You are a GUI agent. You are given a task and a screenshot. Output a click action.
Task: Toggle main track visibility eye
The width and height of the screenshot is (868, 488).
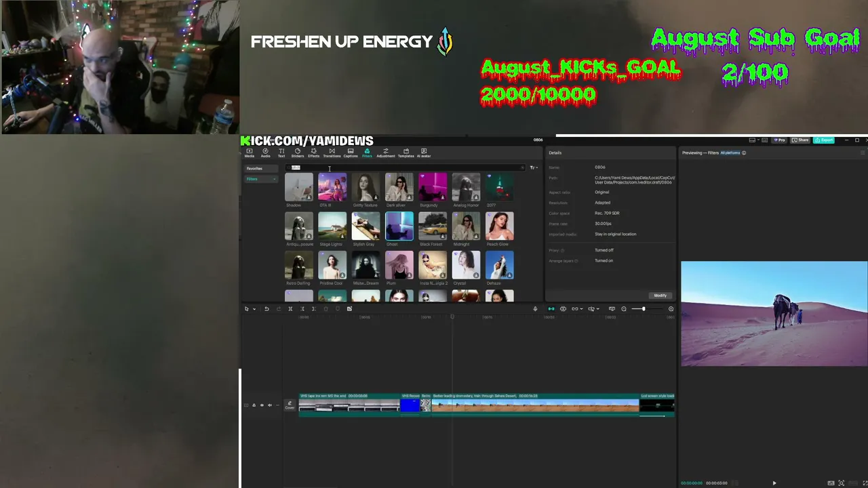coord(262,405)
